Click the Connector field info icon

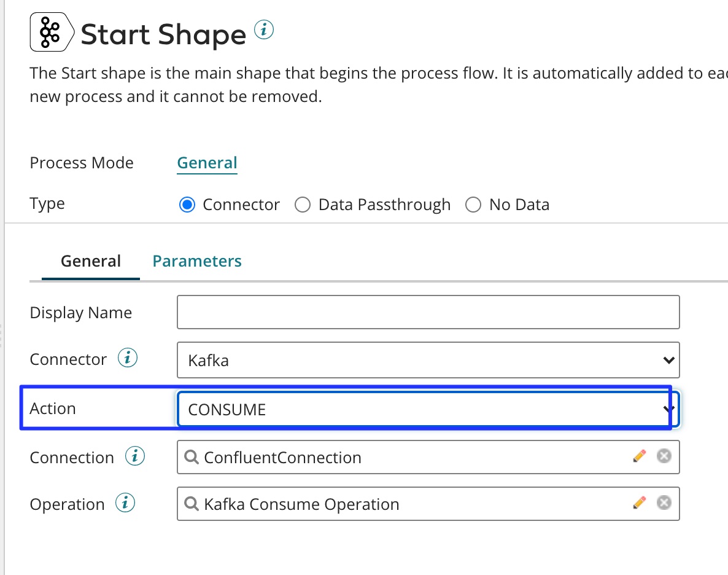click(x=127, y=359)
